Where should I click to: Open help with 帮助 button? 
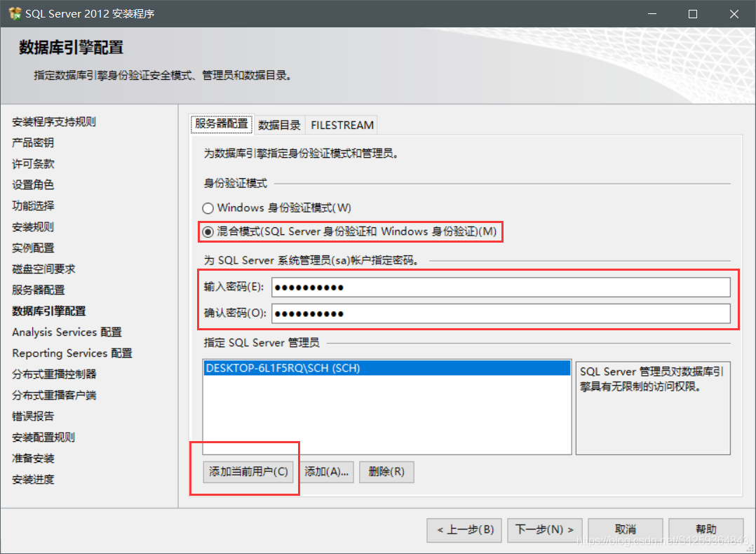tap(706, 530)
